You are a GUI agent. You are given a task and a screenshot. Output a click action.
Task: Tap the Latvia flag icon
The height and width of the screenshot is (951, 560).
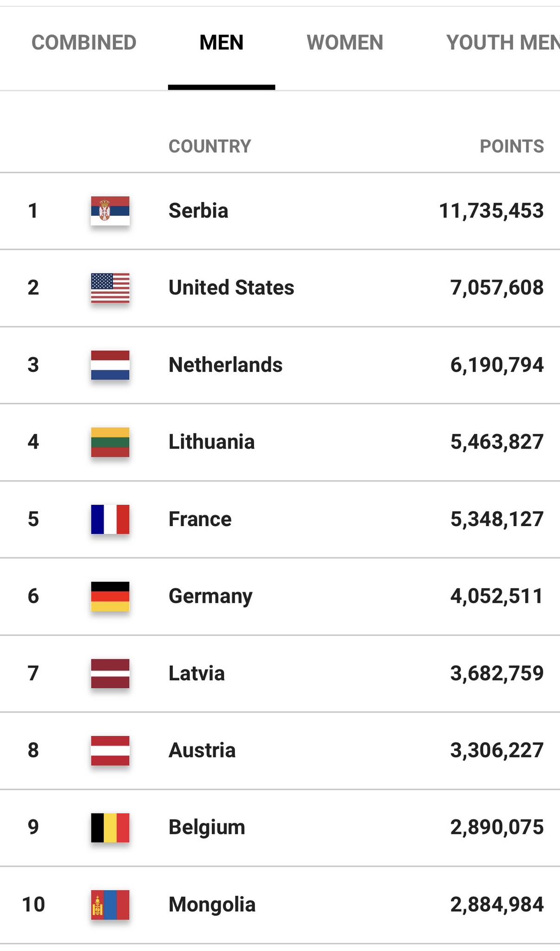[110, 673]
